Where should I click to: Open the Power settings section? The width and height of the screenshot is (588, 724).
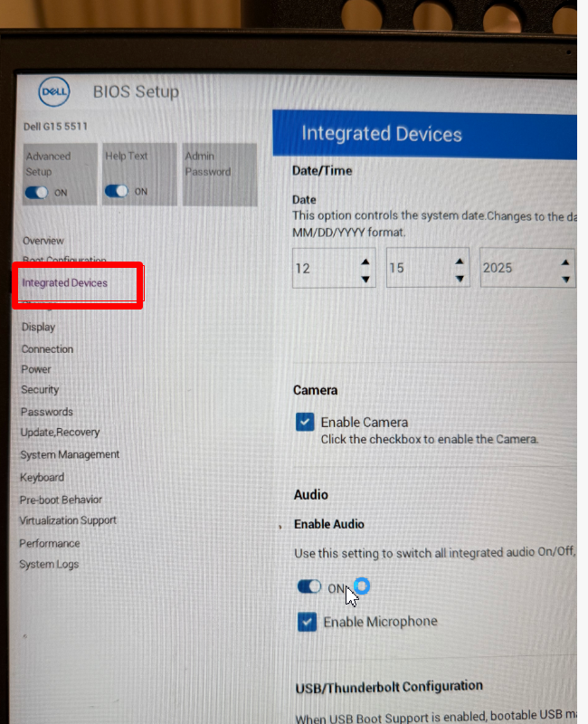(x=36, y=369)
